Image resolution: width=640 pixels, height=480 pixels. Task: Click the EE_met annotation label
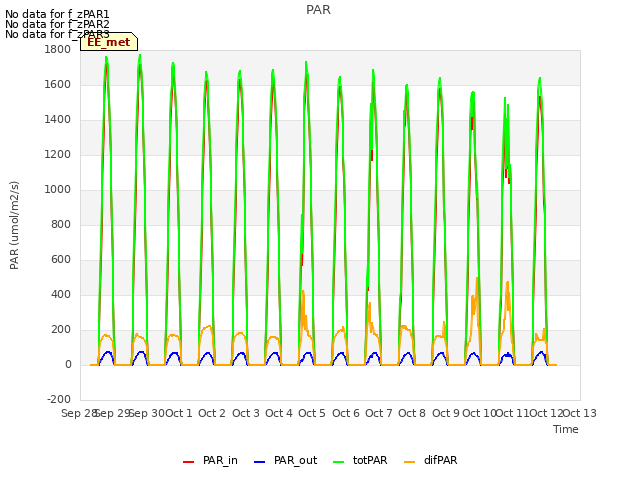tap(109, 42)
